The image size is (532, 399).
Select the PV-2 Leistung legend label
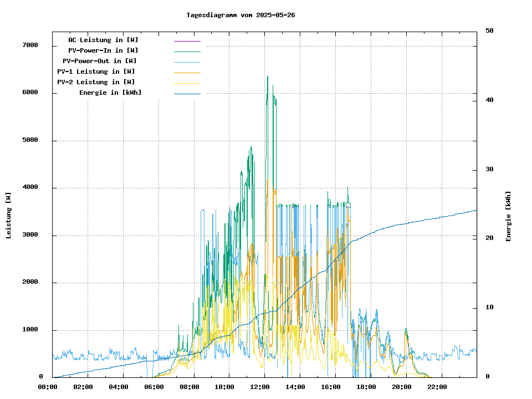pos(96,82)
